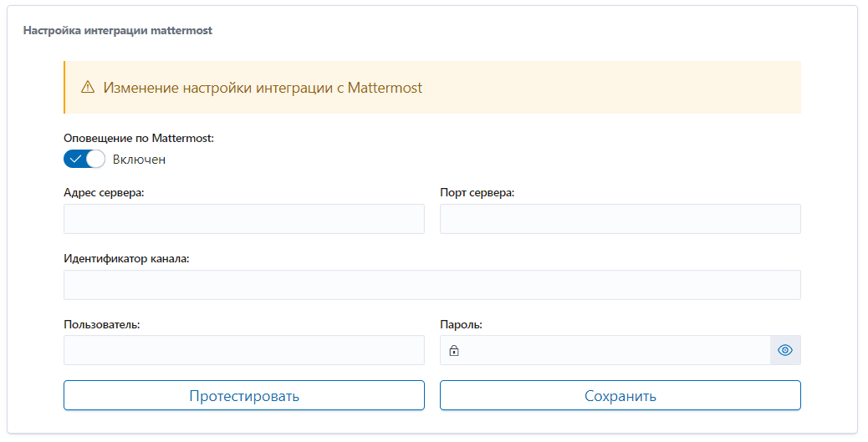Click the Протестировать button
868x442 pixels.
[244, 395]
